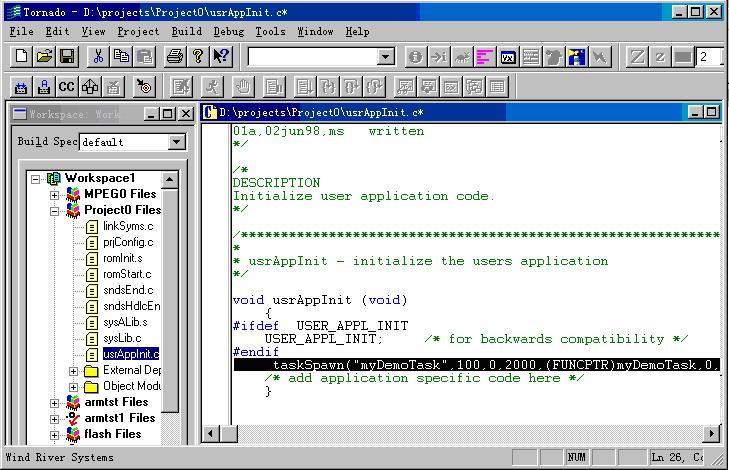Open the Window menu
This screenshot has width=729, height=470.
click(315, 32)
